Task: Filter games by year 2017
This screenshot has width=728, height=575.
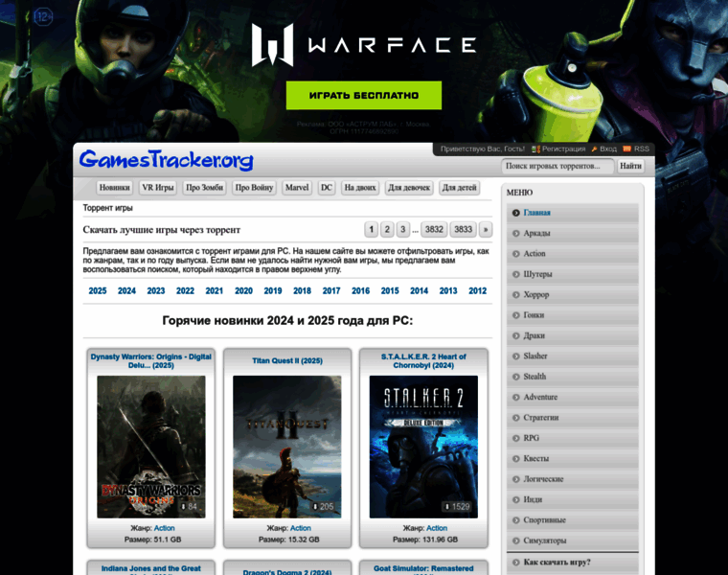Action: click(x=331, y=291)
